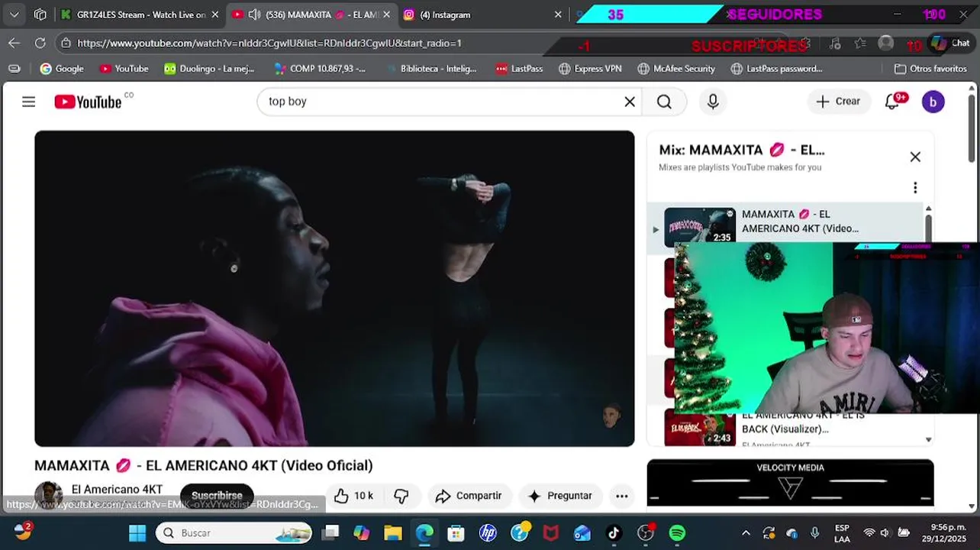Image resolution: width=980 pixels, height=550 pixels.
Task: Open the YouTube notifications bell
Action: click(x=892, y=102)
